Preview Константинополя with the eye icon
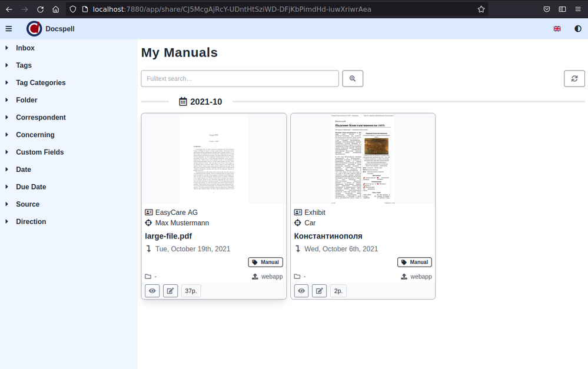588x369 pixels. tap(301, 291)
